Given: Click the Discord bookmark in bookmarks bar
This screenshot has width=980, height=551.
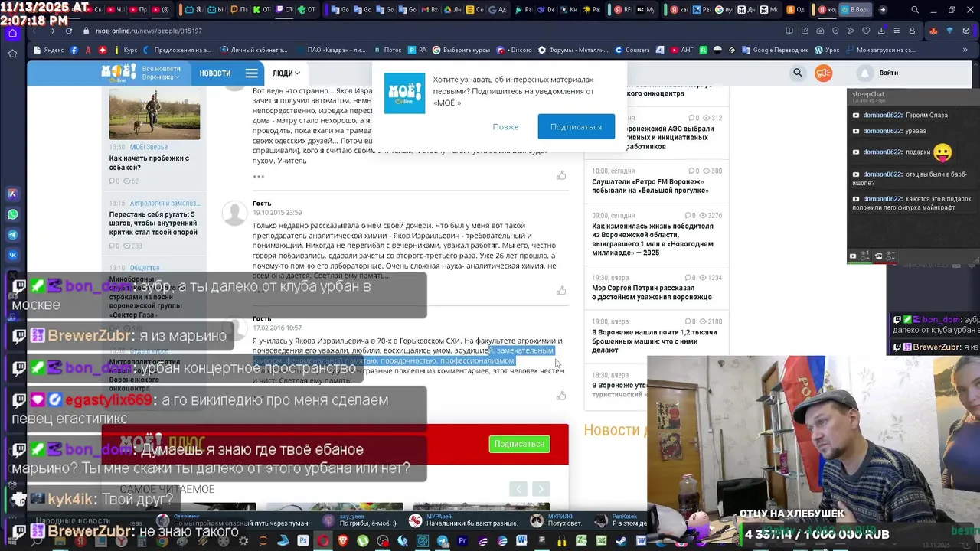Looking at the screenshot, I should [x=514, y=50].
